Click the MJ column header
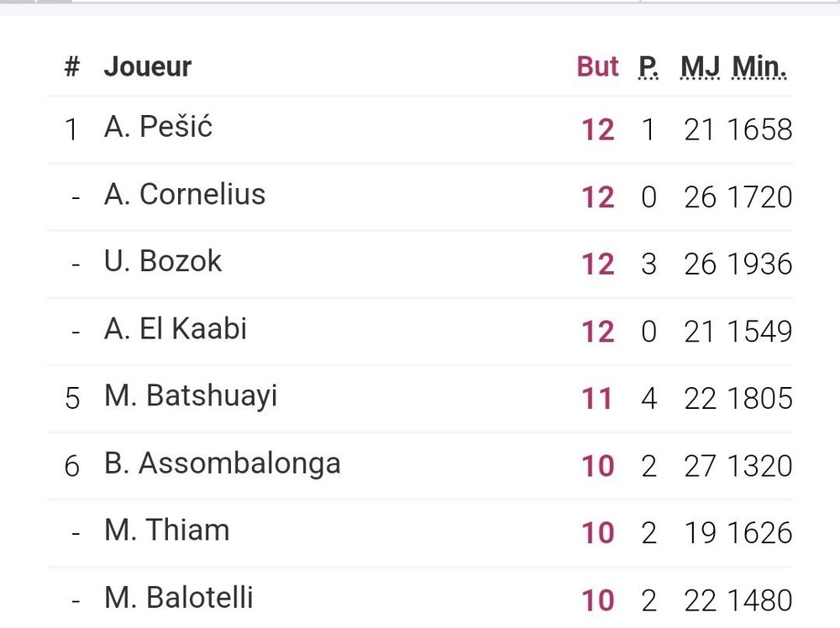840x628 pixels. coord(701,67)
